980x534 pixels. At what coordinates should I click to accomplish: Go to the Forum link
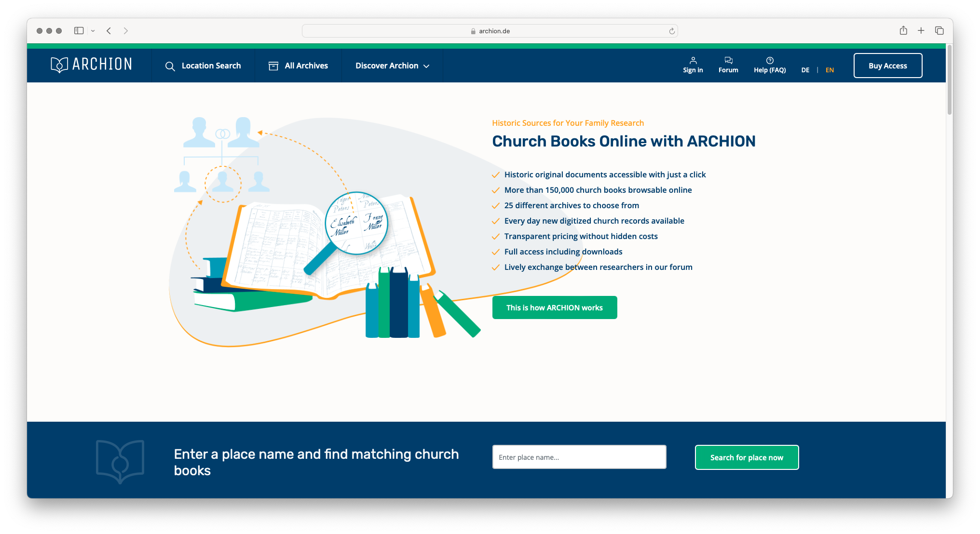(x=728, y=65)
